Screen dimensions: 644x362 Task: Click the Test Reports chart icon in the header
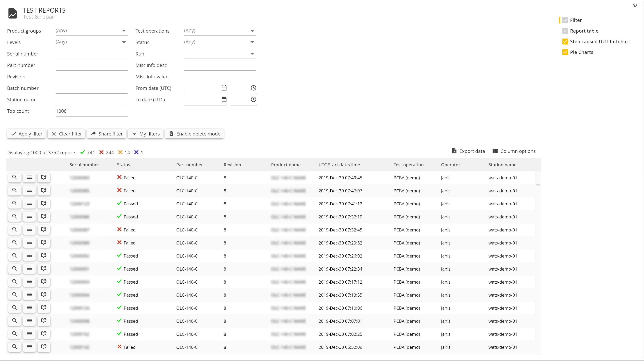pyautogui.click(x=12, y=13)
